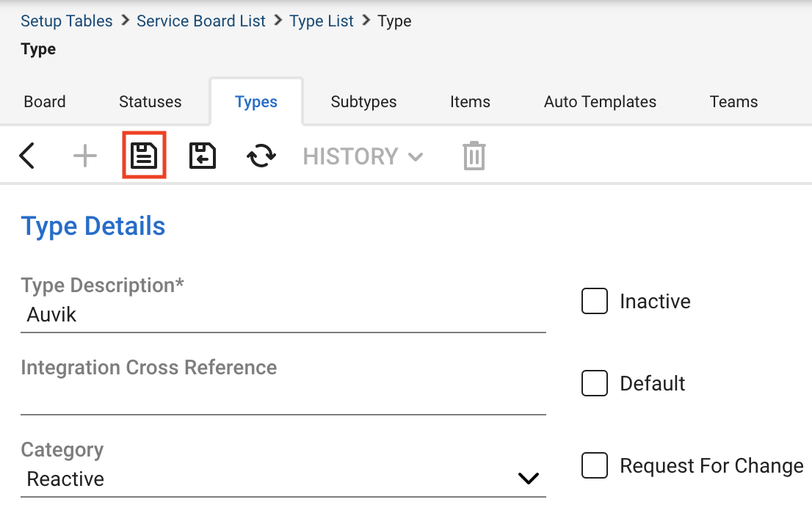This screenshot has width=812, height=527.
Task: Switch to the Board tab
Action: [x=45, y=101]
